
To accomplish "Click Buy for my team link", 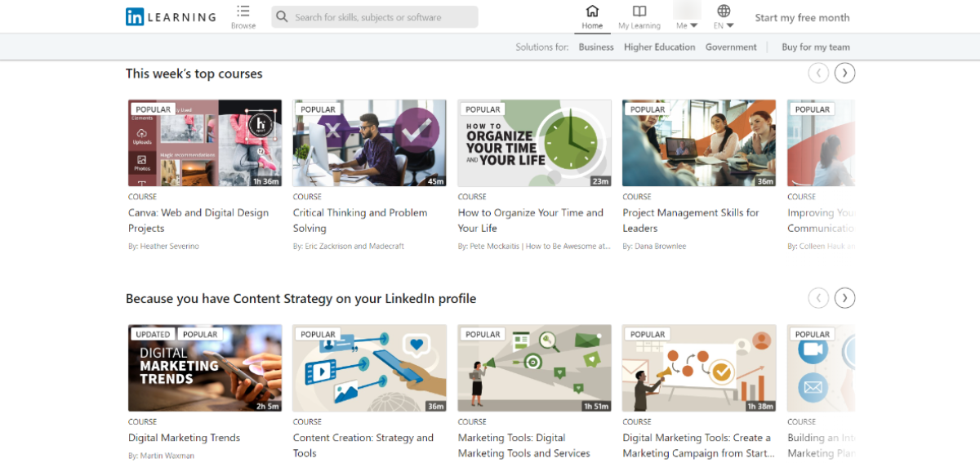I will [816, 47].
